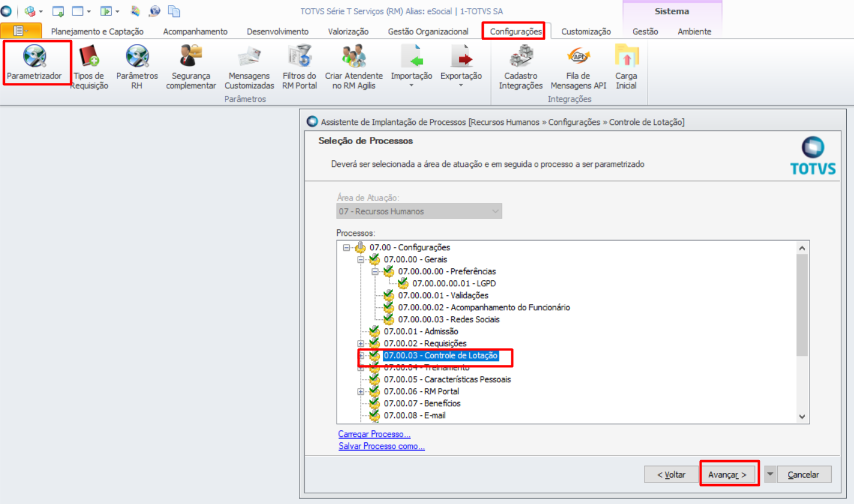
Task: Click the globe icon in quick-access bar
Action: [x=155, y=11]
